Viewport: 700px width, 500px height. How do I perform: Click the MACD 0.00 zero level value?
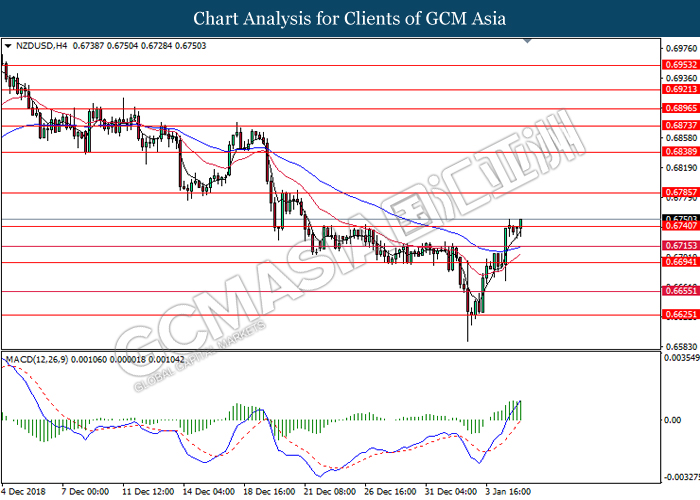(x=672, y=420)
